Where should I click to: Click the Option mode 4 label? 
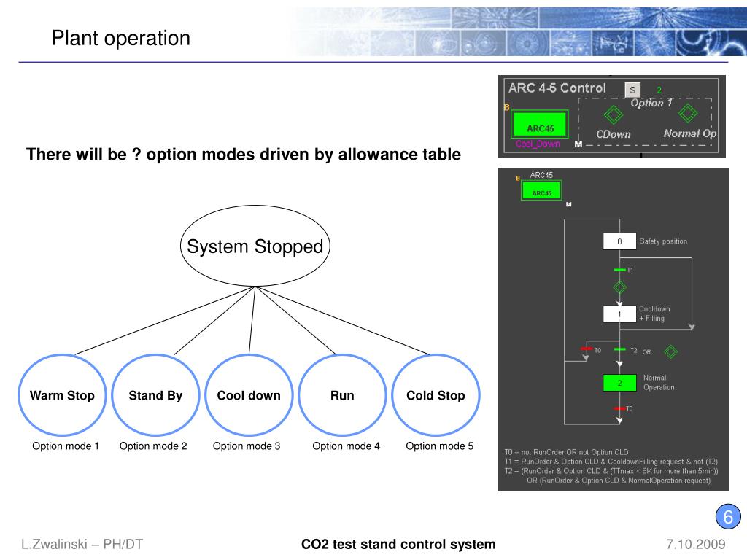tap(346, 446)
